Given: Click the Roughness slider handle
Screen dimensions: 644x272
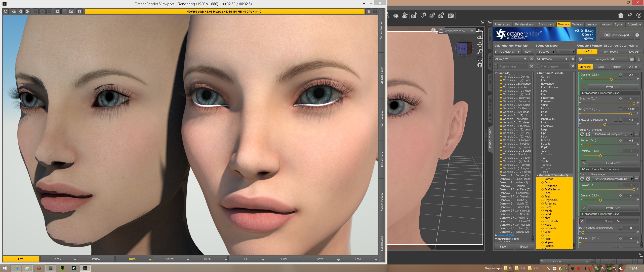Looking at the screenshot, I should [630, 114].
